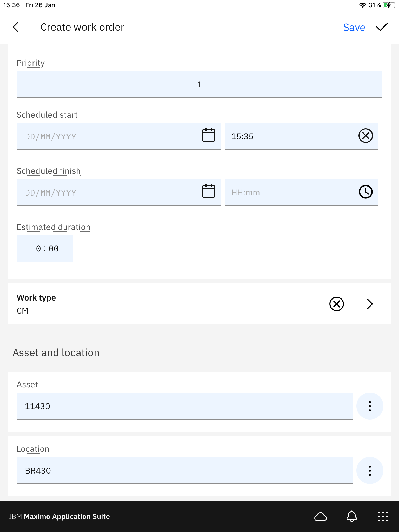399x532 pixels.
Task: Open the Scheduled finish clock picker
Action: point(365,192)
